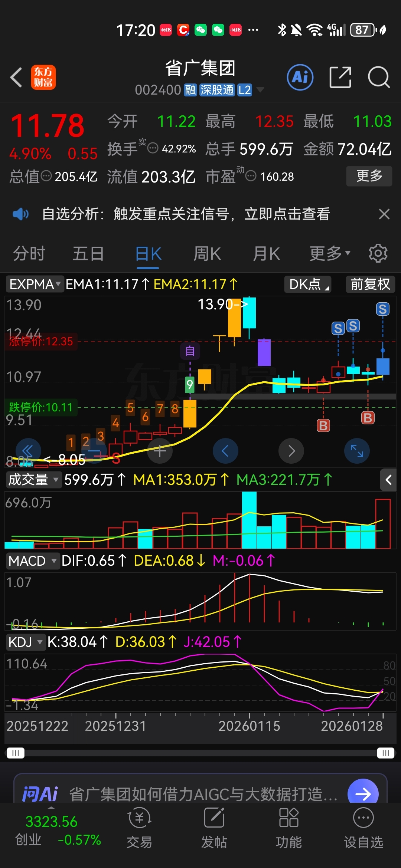Tap 金额 72.04亿 value

click(x=365, y=149)
